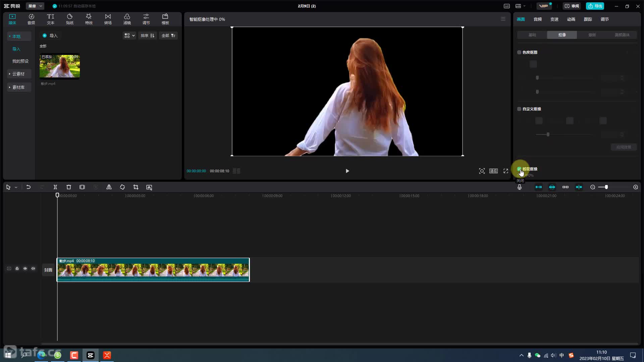
Task: Switch to the 音频 tab in properties panel
Action: click(538, 19)
